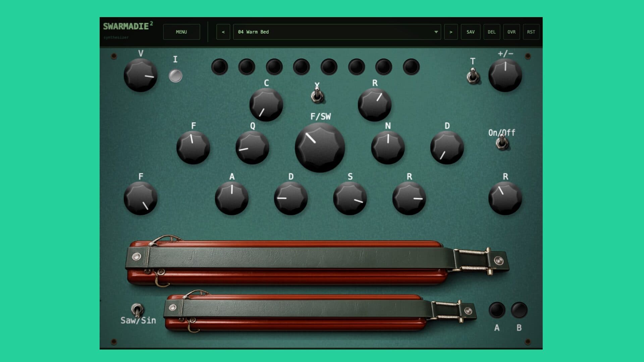Click the fourth black button in top row
This screenshot has height=362, width=644.
[x=302, y=67]
